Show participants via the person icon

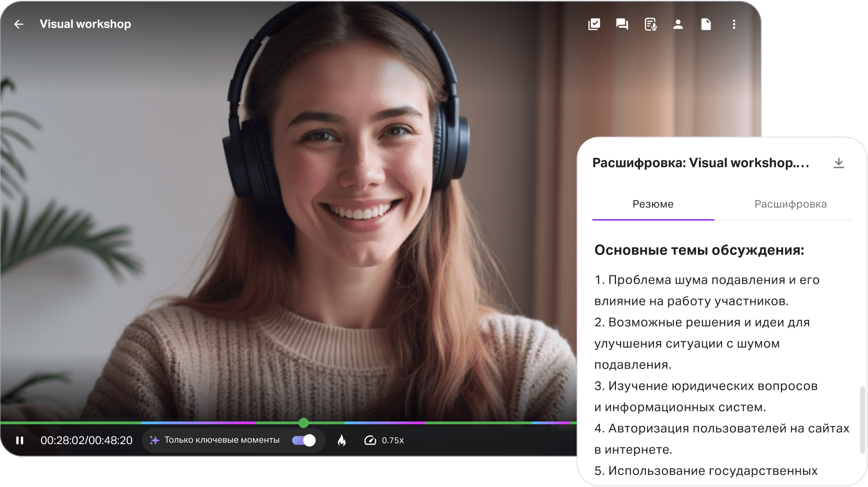[678, 24]
